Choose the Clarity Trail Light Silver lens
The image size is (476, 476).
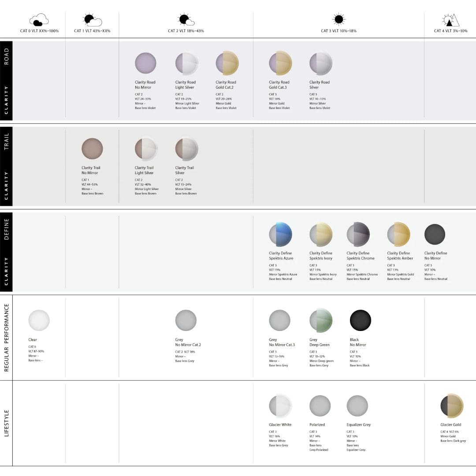146,149
